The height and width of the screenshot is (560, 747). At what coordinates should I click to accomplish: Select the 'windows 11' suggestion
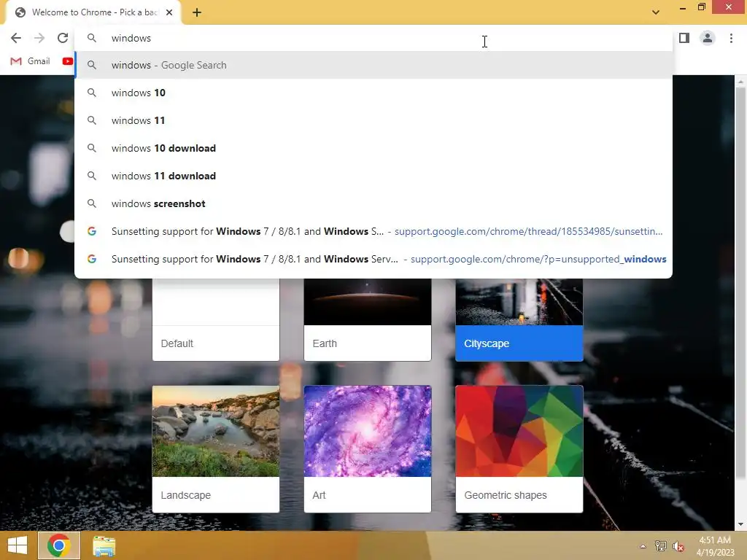373,120
